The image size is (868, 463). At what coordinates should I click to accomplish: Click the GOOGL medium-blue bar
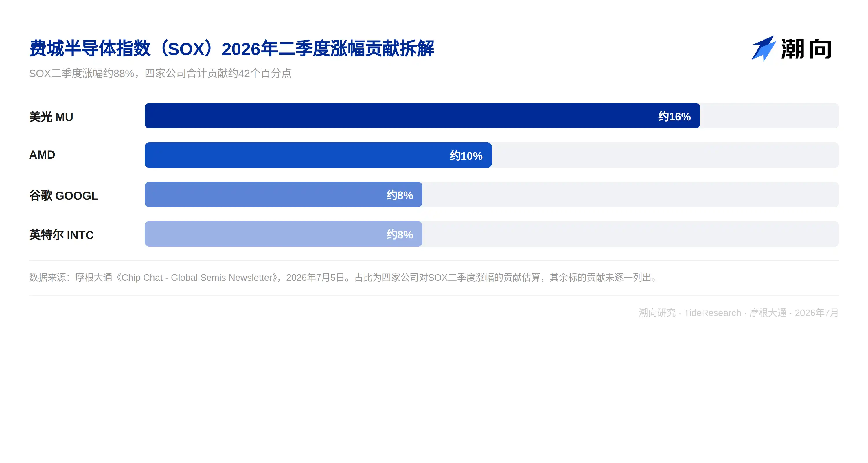tap(283, 194)
